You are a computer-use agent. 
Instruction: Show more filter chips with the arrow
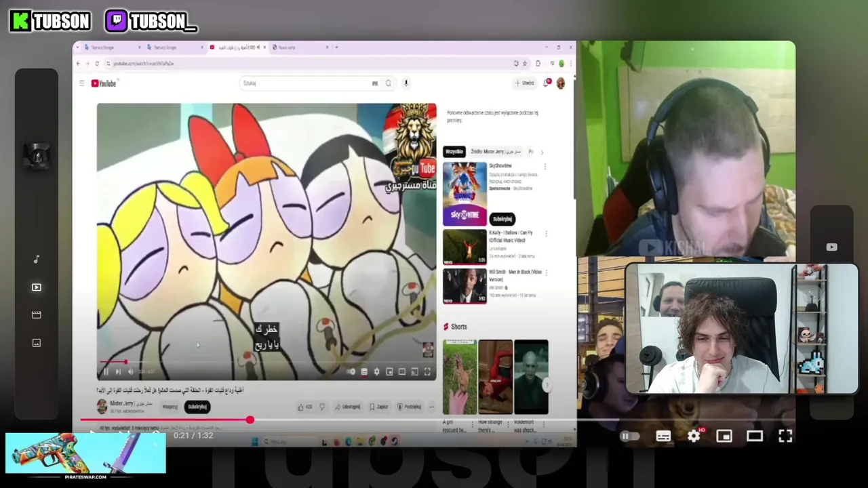[542, 152]
